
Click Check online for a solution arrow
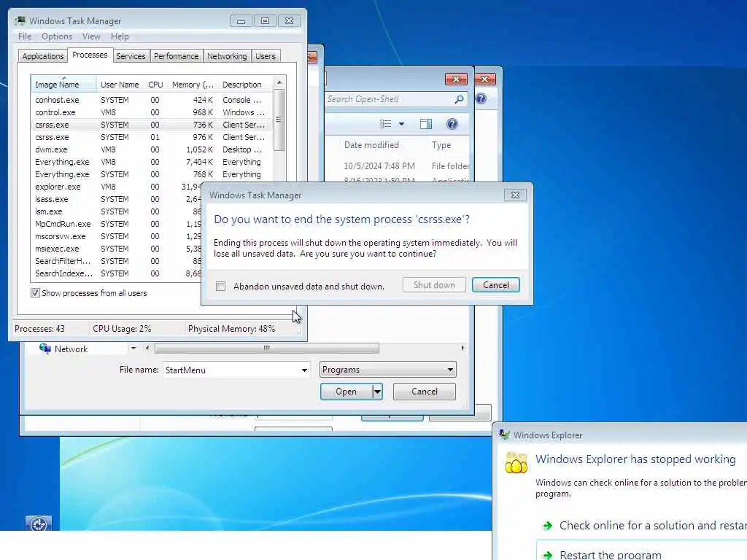(547, 526)
